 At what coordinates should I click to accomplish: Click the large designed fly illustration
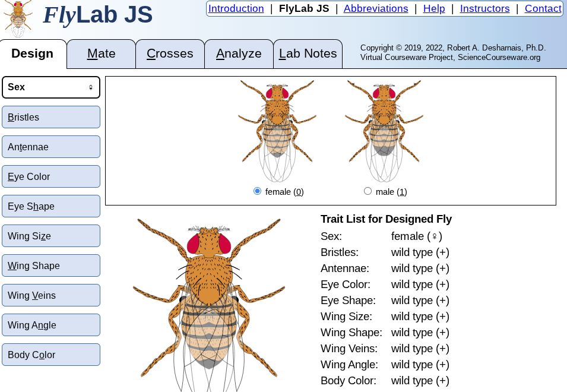click(209, 305)
